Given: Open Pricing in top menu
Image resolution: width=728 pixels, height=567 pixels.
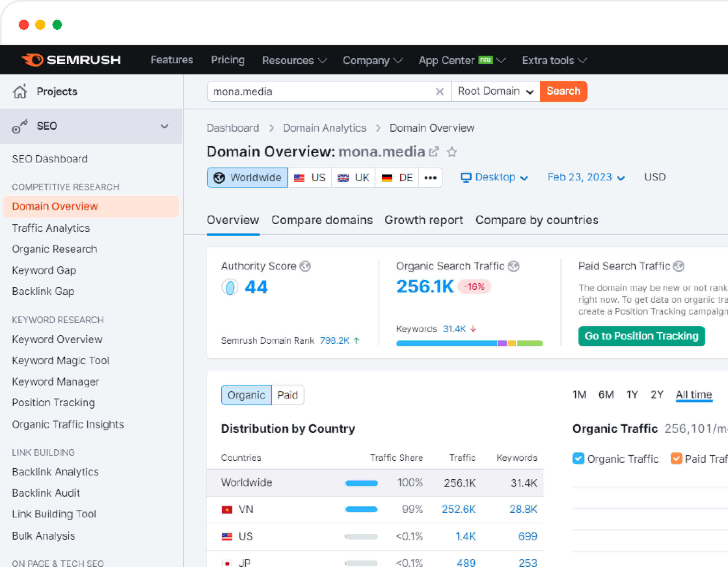Looking at the screenshot, I should [x=228, y=60].
